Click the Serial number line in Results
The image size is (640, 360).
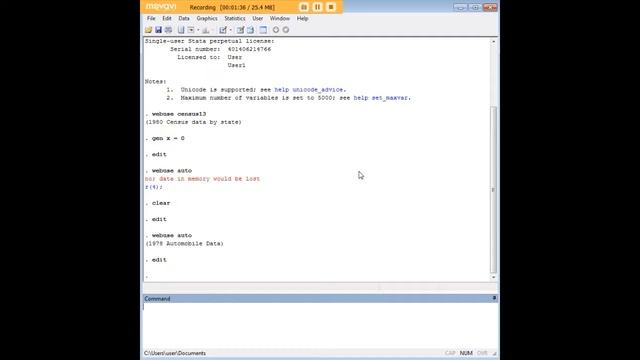220,49
